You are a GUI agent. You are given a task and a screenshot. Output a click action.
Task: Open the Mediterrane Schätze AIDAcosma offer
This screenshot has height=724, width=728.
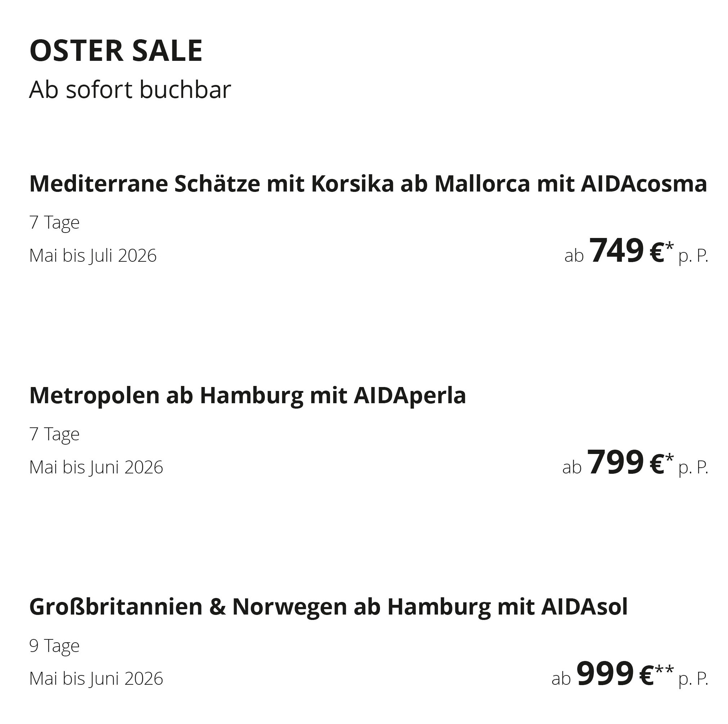click(x=368, y=184)
